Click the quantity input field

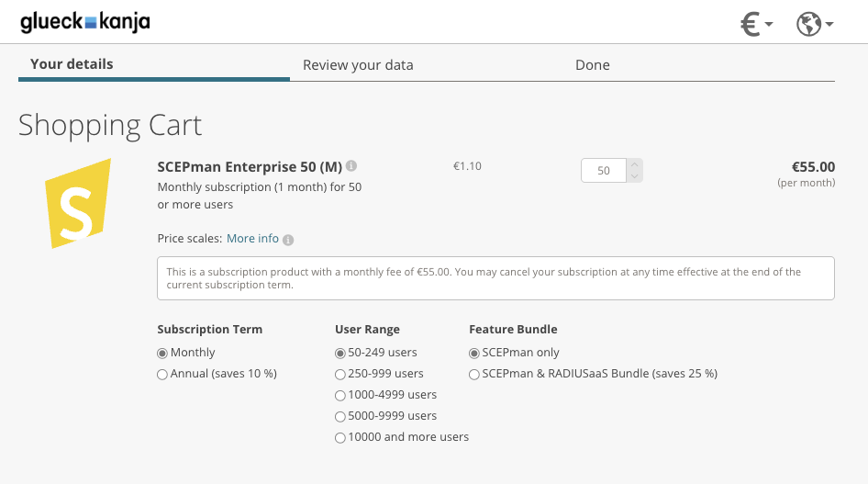coord(604,171)
